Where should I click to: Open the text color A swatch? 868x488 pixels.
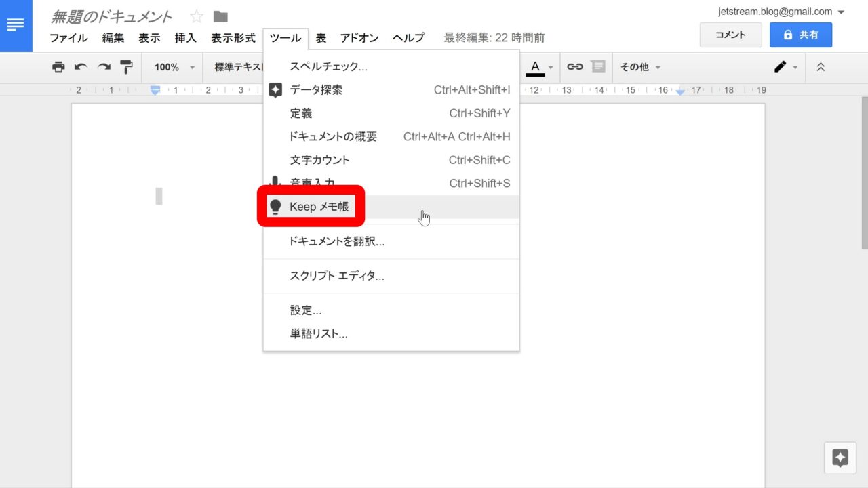pyautogui.click(x=536, y=67)
